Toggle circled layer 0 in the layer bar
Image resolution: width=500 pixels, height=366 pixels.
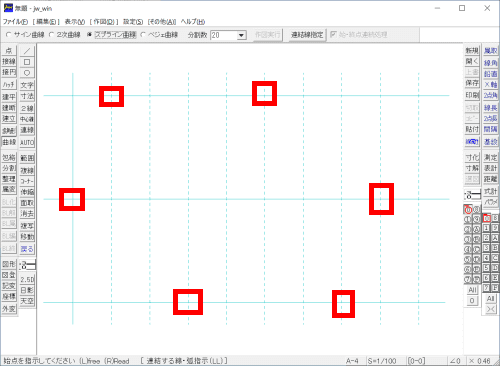click(468, 210)
